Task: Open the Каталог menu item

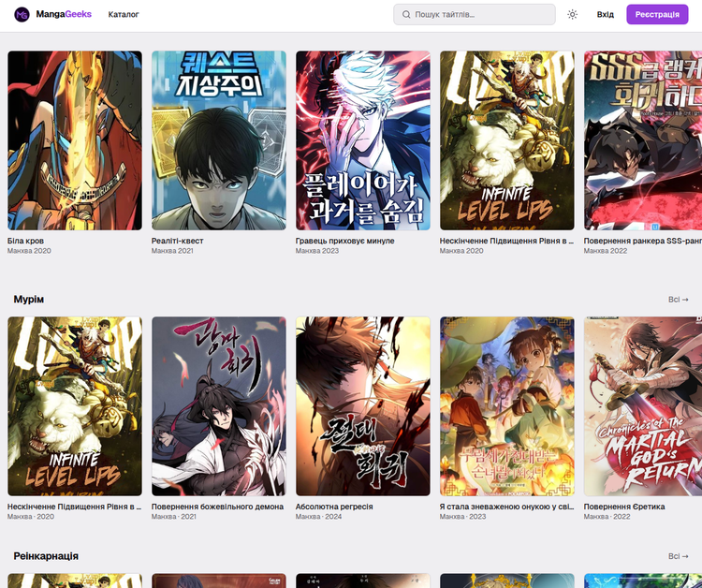Action: (x=124, y=14)
